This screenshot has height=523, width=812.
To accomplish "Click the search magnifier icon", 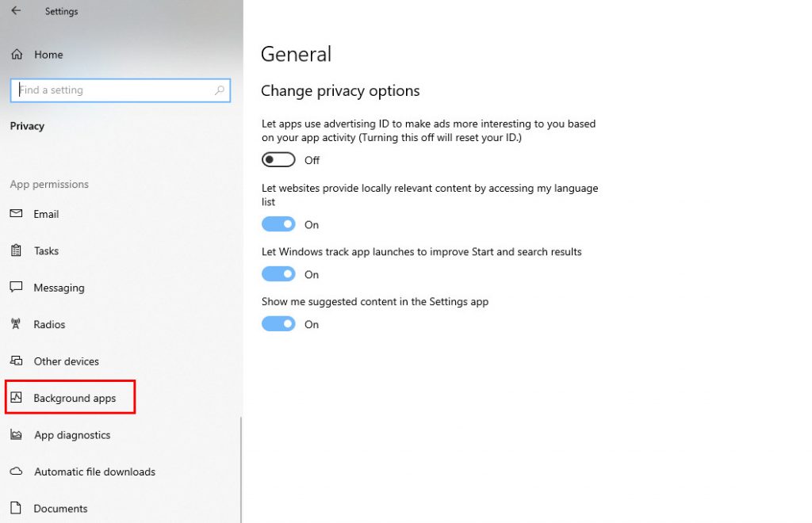I will click(220, 90).
